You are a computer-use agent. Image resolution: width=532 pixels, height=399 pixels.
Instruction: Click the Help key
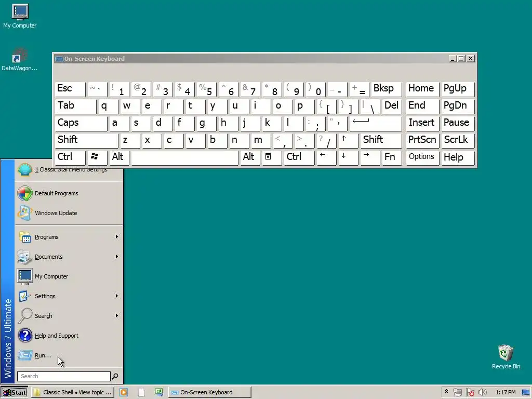[x=458, y=157]
